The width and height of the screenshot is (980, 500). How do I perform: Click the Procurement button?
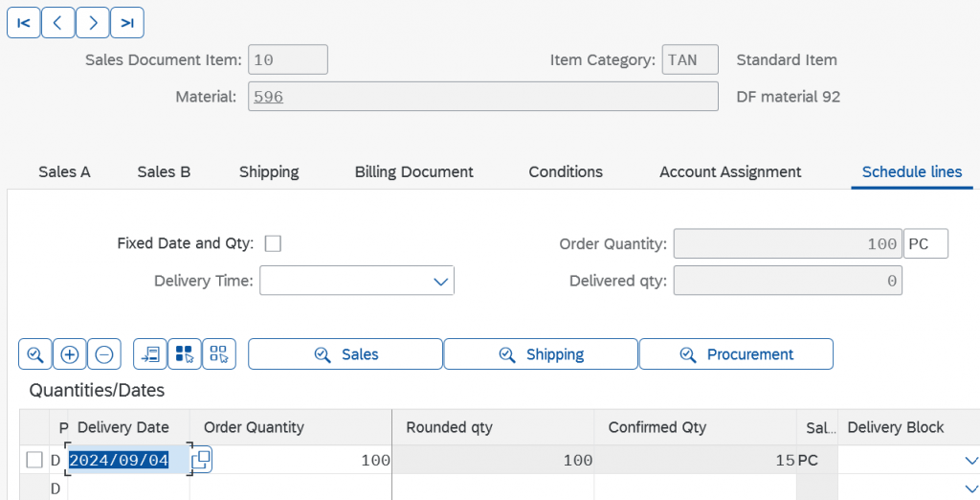click(736, 354)
